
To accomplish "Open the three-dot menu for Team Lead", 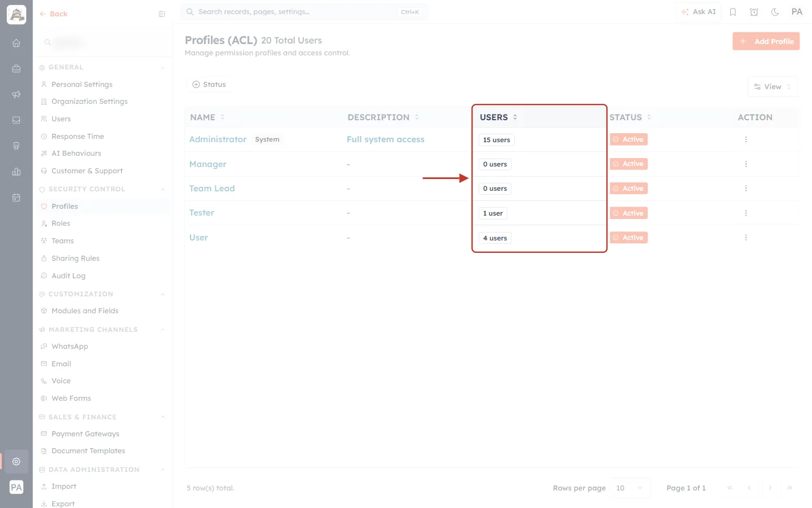I will pos(746,189).
